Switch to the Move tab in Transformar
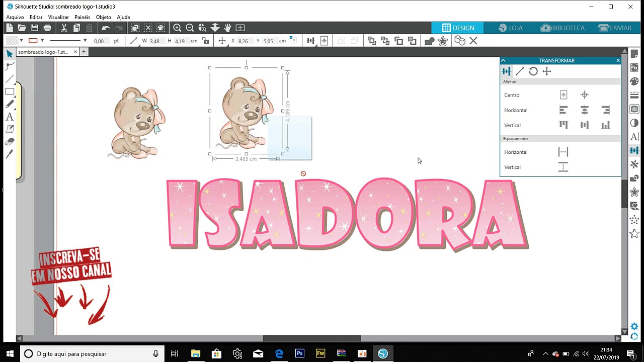 (547, 71)
